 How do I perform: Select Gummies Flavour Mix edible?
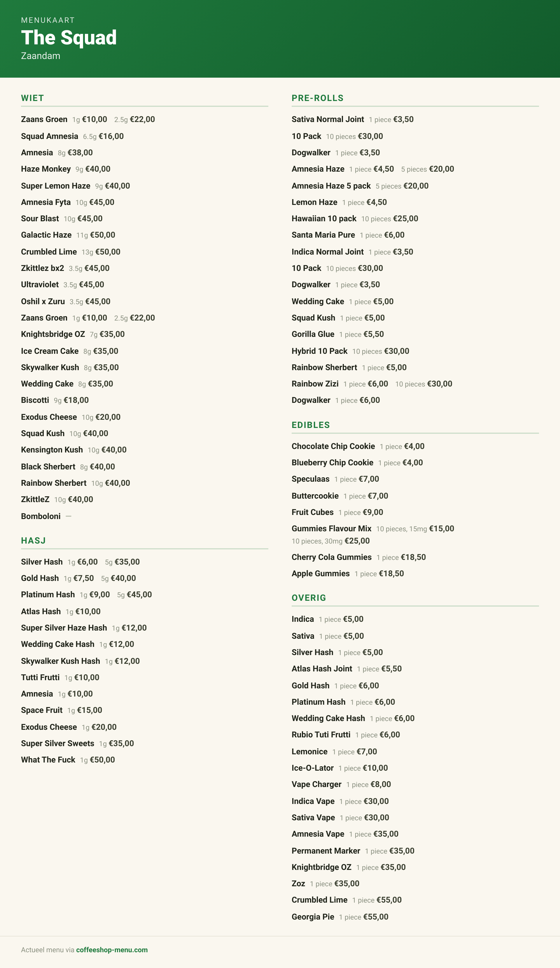tap(331, 528)
